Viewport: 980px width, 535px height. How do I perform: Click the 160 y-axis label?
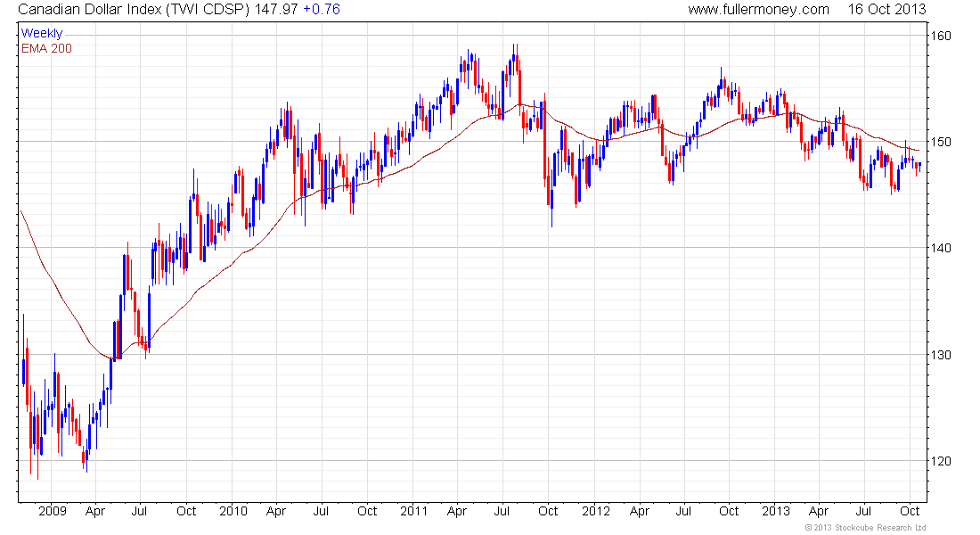[942, 36]
